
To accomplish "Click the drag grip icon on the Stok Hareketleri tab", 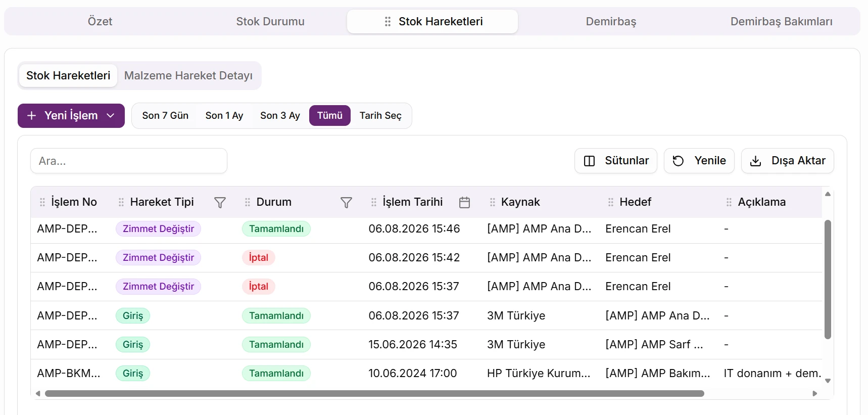I will click(x=388, y=21).
